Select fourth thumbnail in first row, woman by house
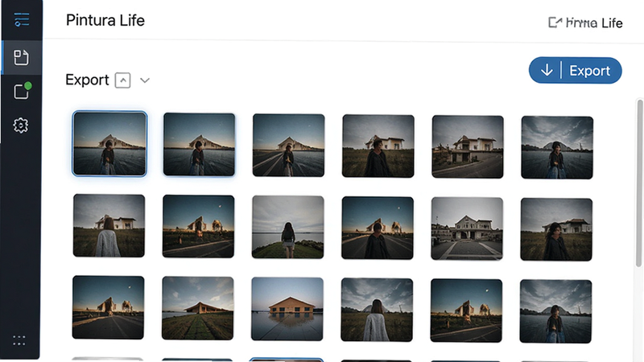644x362 pixels. (x=378, y=146)
